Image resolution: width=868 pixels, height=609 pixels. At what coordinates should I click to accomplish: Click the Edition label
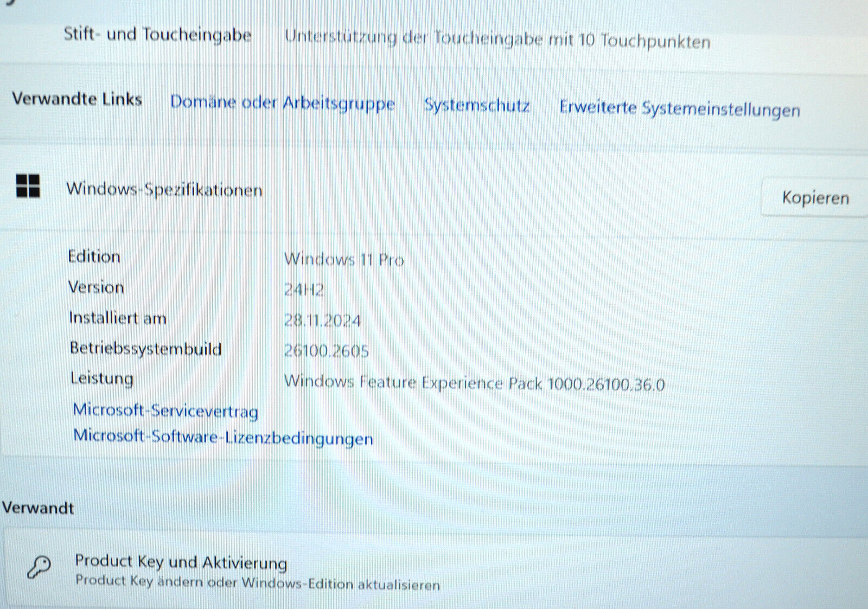[x=94, y=256]
